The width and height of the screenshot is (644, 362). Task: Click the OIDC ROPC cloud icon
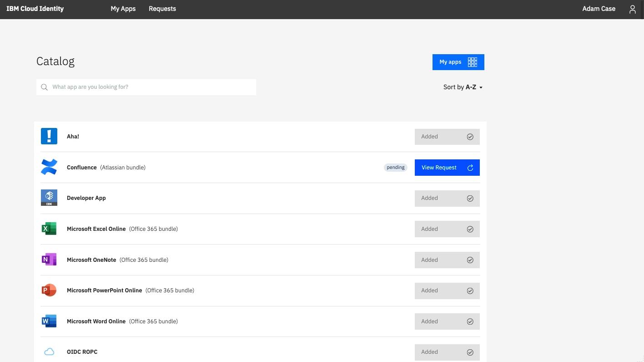(49, 352)
